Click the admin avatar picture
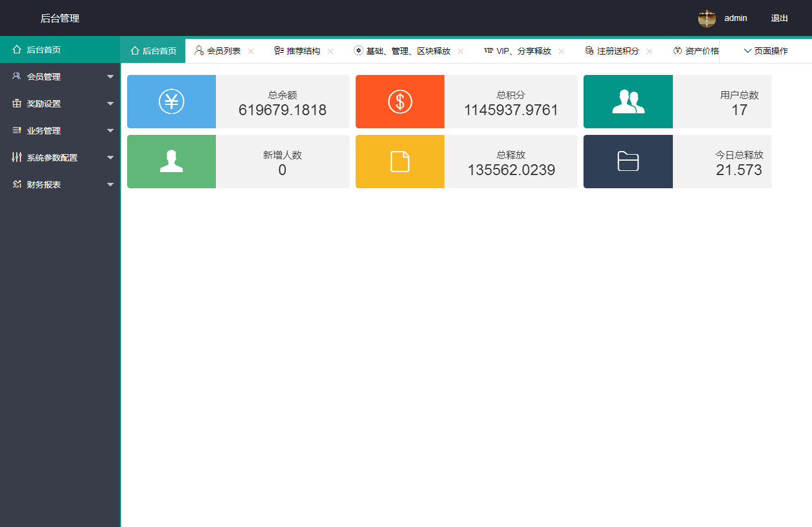Viewport: 812px width, 527px height. point(706,18)
